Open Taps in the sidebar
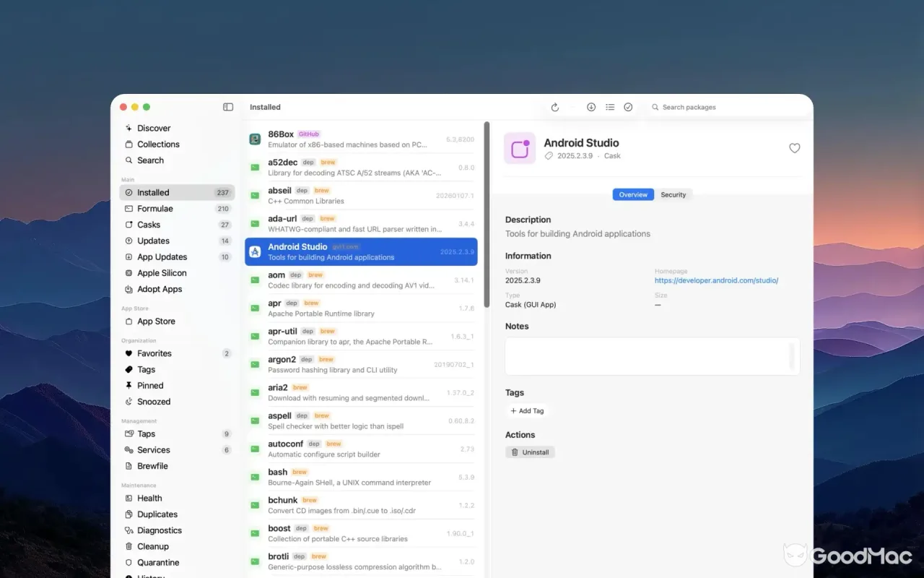Image resolution: width=924 pixels, height=578 pixels. pos(177,434)
